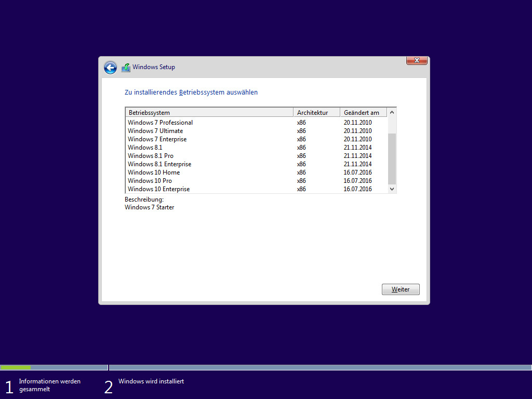The image size is (532, 399).
Task: Pick Windows 8.1 Pro in the list
Action: (x=256, y=156)
